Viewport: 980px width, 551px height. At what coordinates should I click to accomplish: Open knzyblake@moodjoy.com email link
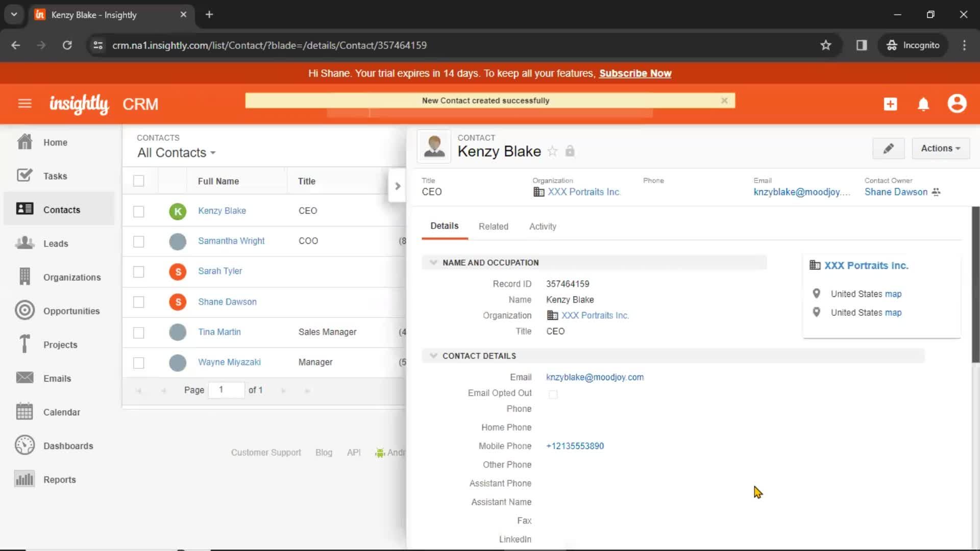pyautogui.click(x=594, y=377)
